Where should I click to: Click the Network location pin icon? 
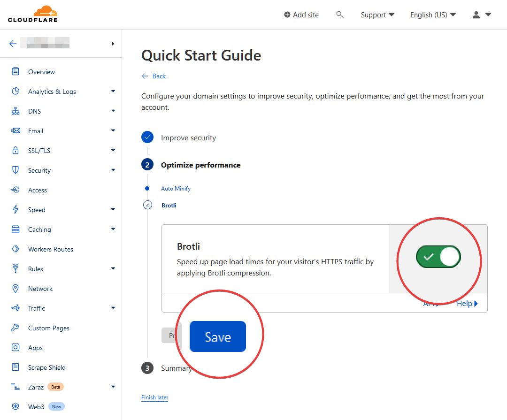tap(15, 289)
